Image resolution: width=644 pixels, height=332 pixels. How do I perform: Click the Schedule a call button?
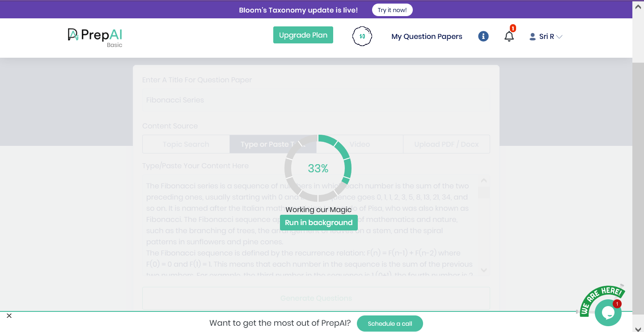point(390,323)
